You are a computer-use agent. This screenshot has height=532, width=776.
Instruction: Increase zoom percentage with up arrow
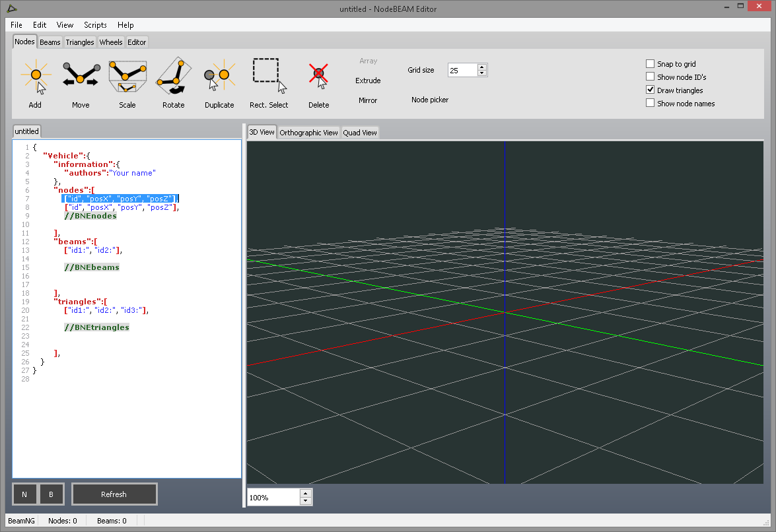pyautogui.click(x=306, y=494)
